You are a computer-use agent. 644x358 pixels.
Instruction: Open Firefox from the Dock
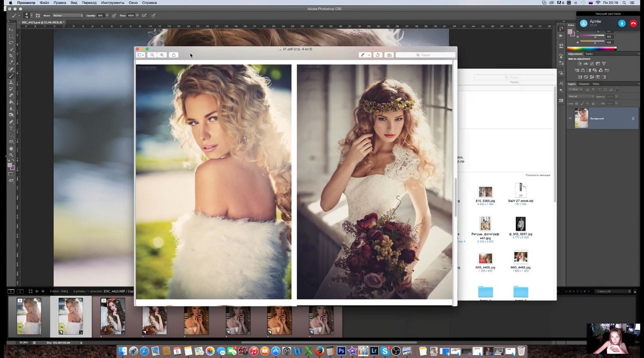click(x=319, y=351)
